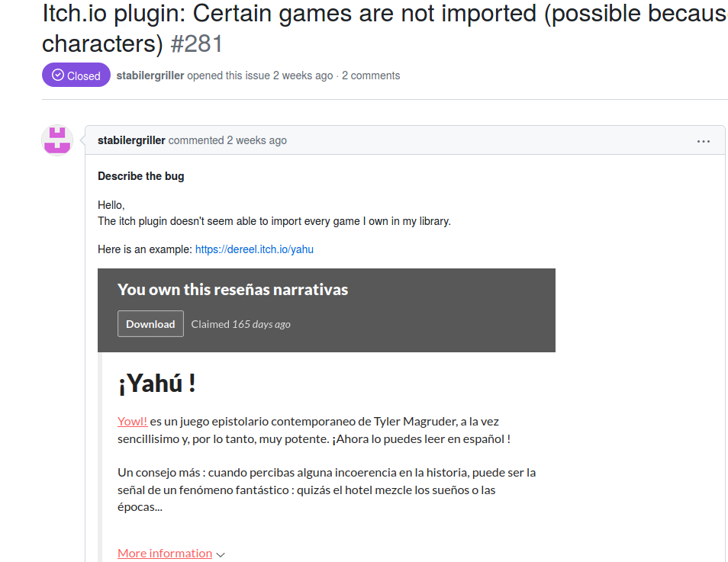Screen dimensions: 728x562
Task: Open stabilergriller's profile in the header
Action: pos(150,75)
